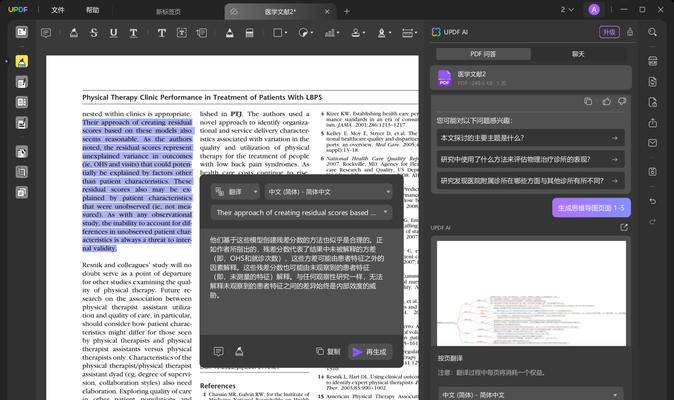Image resolution: width=674 pixels, height=400 pixels.
Task: Switch to 聊天 tab in UPDF AI
Action: 578,54
